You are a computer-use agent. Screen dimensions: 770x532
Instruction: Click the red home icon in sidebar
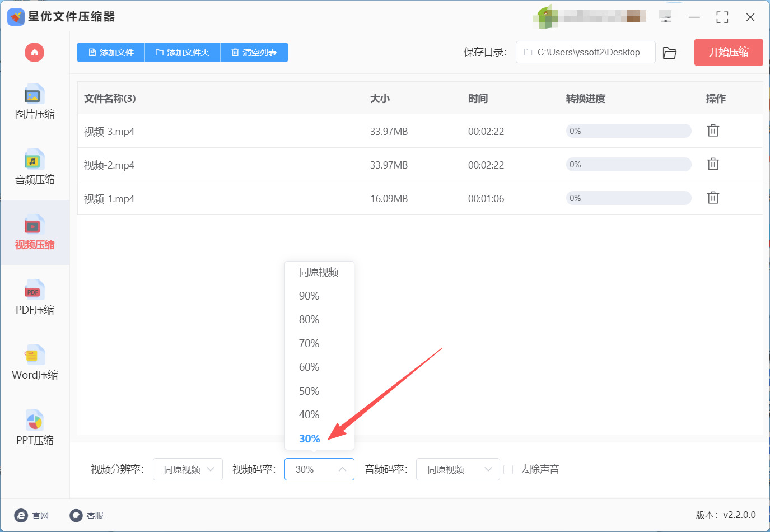tap(34, 53)
